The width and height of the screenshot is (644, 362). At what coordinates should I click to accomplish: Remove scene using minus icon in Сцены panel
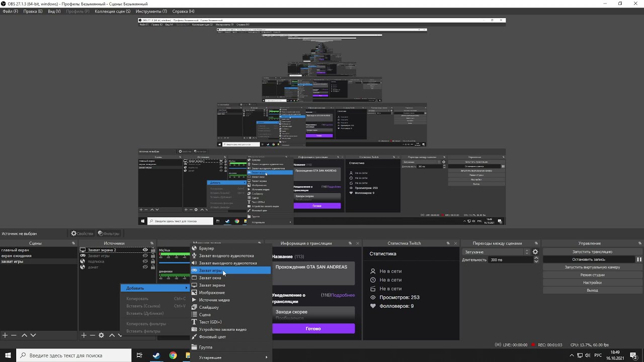tap(14, 335)
